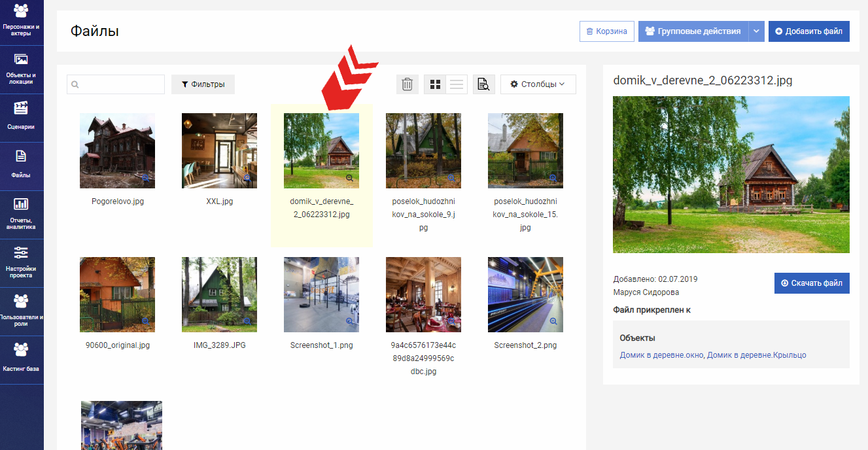Viewport: 868px width, 450px height.
Task: Open Фильтры filter panel
Action: point(203,84)
